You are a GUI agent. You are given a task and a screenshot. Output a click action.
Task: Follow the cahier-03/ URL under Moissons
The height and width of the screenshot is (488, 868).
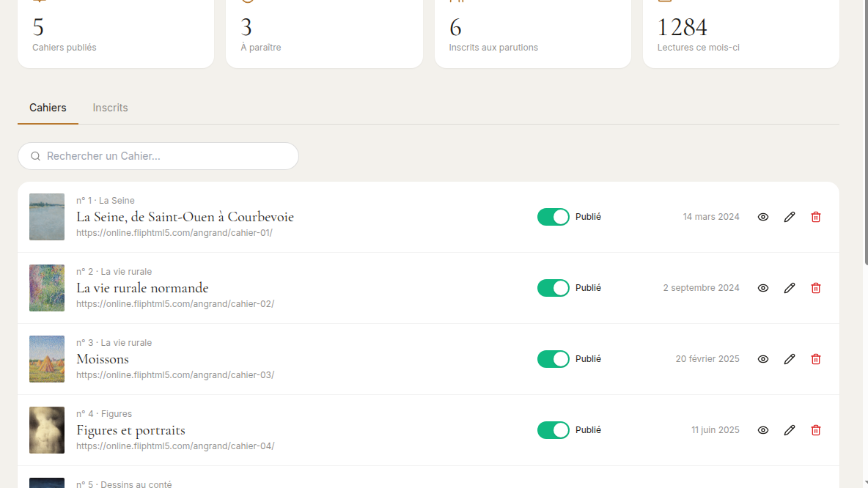coord(175,375)
